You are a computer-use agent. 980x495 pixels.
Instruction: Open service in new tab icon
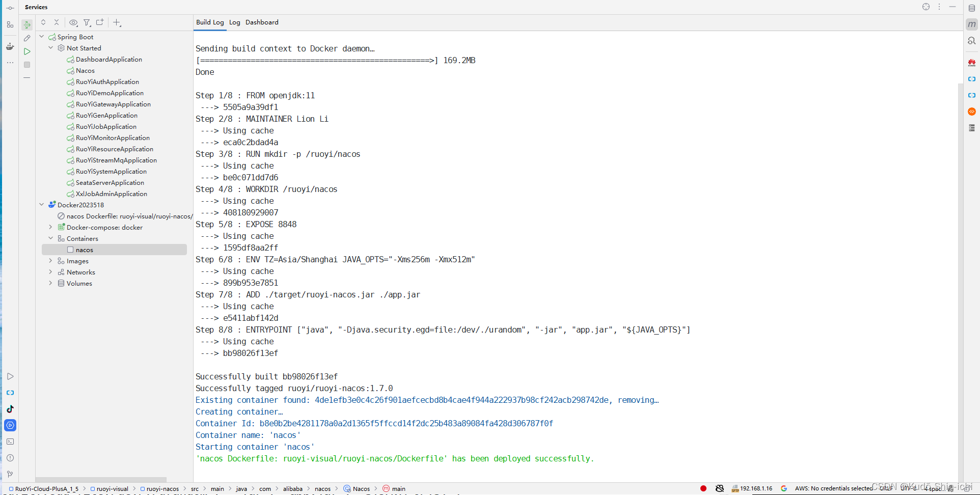[x=100, y=22]
